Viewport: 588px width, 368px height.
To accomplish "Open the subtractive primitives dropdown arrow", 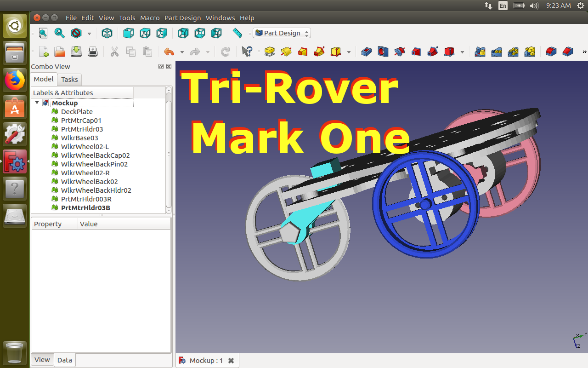I will (x=462, y=52).
